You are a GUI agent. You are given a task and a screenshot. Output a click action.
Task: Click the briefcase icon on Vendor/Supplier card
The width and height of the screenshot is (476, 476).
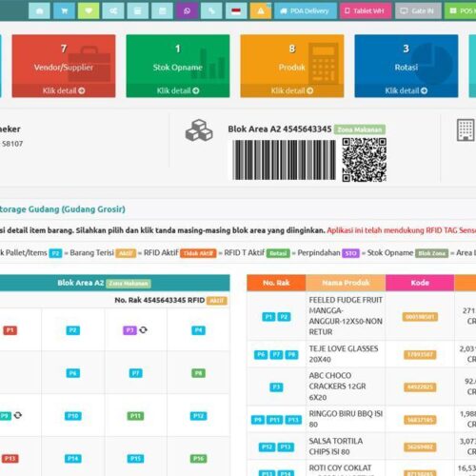coord(89,64)
